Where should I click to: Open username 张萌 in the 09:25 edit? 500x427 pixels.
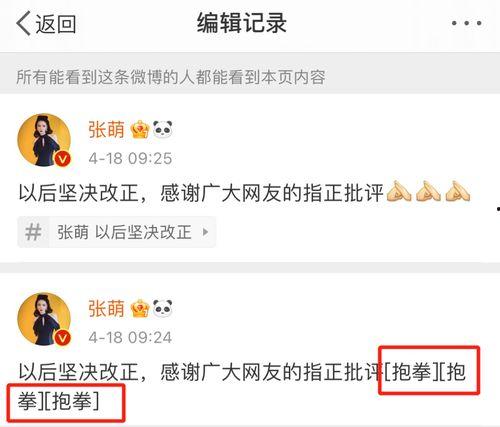106,130
